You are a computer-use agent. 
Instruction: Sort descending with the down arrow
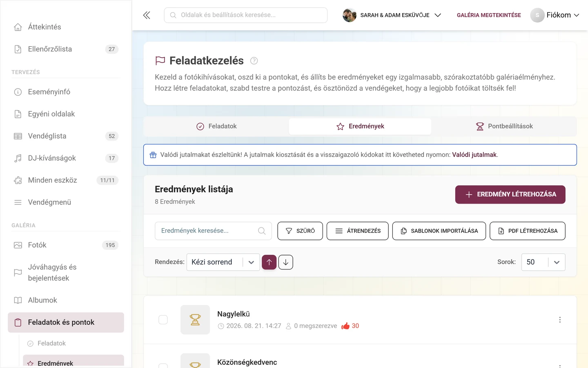286,262
